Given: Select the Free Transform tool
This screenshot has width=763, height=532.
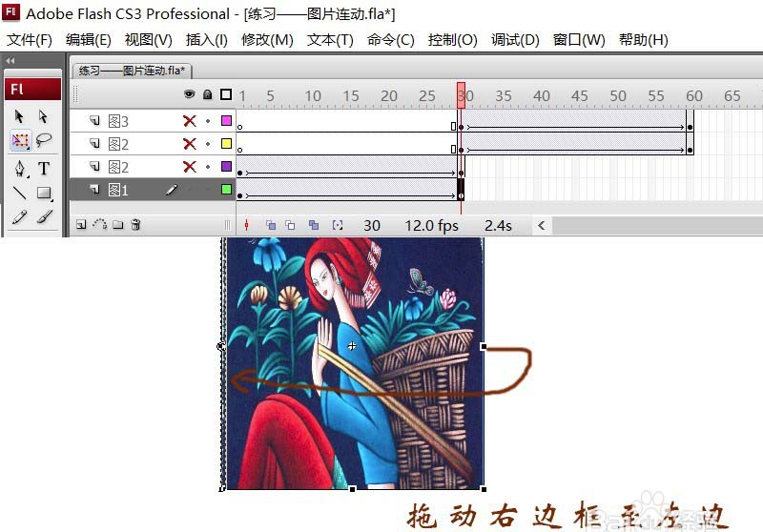Looking at the screenshot, I should tap(20, 140).
